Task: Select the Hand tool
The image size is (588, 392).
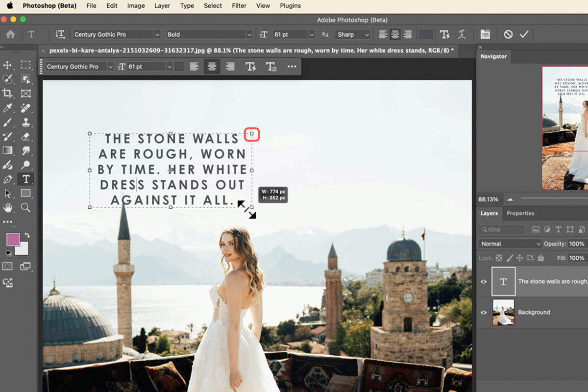Action: click(x=7, y=208)
